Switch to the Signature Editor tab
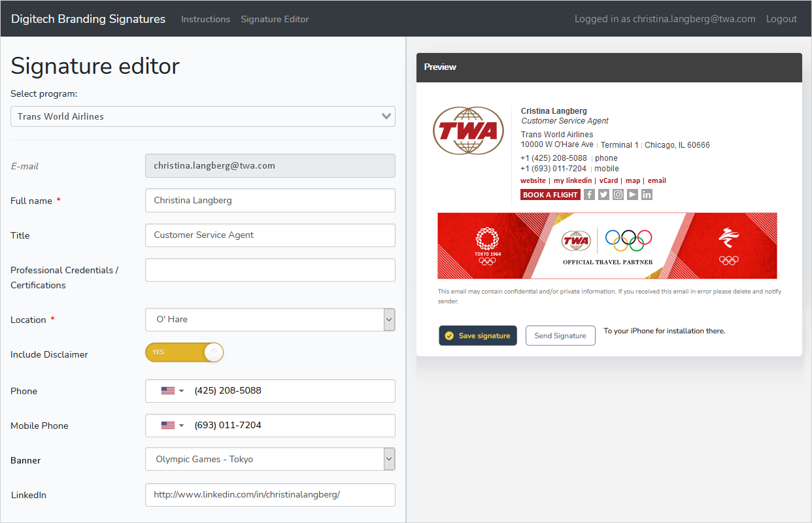The height and width of the screenshot is (523, 812). pos(275,19)
